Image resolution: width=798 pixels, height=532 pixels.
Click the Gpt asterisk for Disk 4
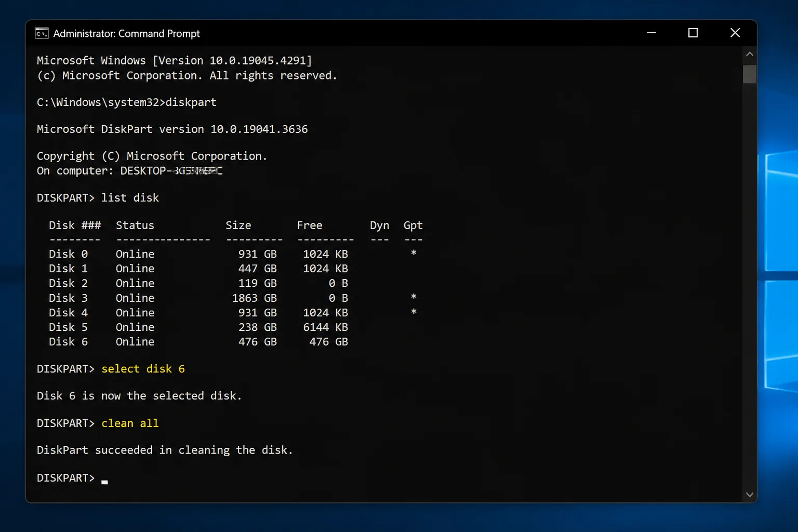pyautogui.click(x=414, y=312)
